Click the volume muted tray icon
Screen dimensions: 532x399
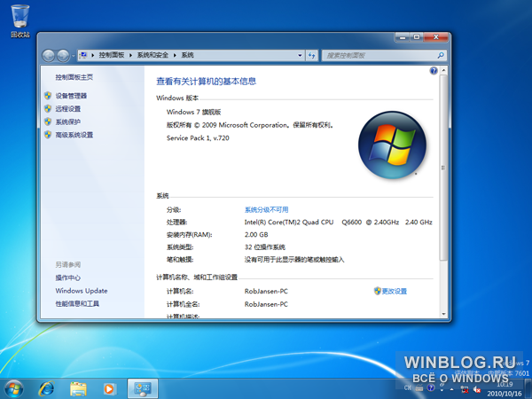(x=477, y=389)
